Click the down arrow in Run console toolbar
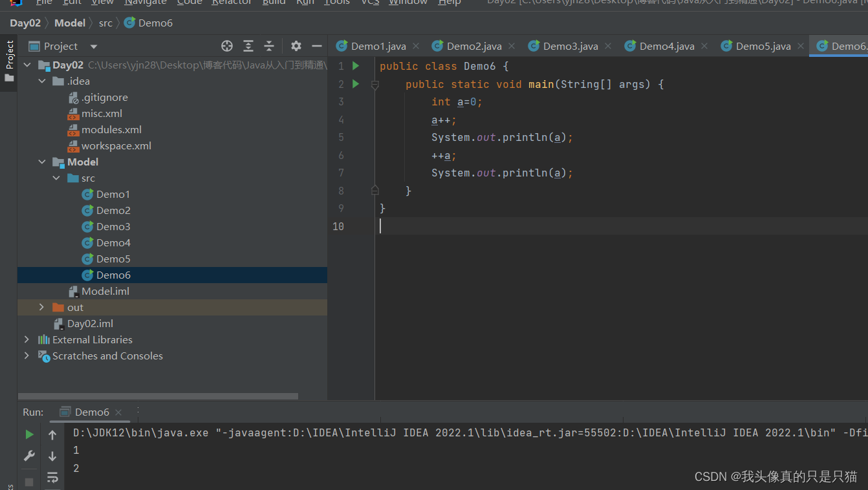Screen dimensions: 868x490 pos(52,456)
